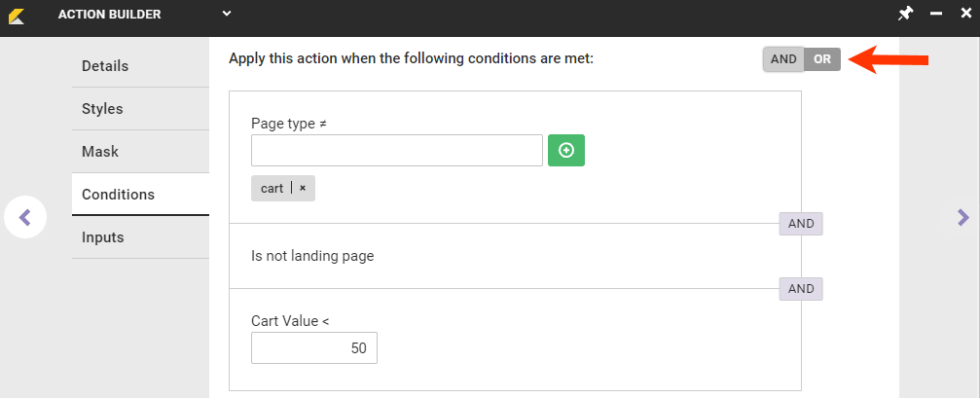980x398 pixels.
Task: Toggle condition logic to AND
Action: (x=783, y=59)
